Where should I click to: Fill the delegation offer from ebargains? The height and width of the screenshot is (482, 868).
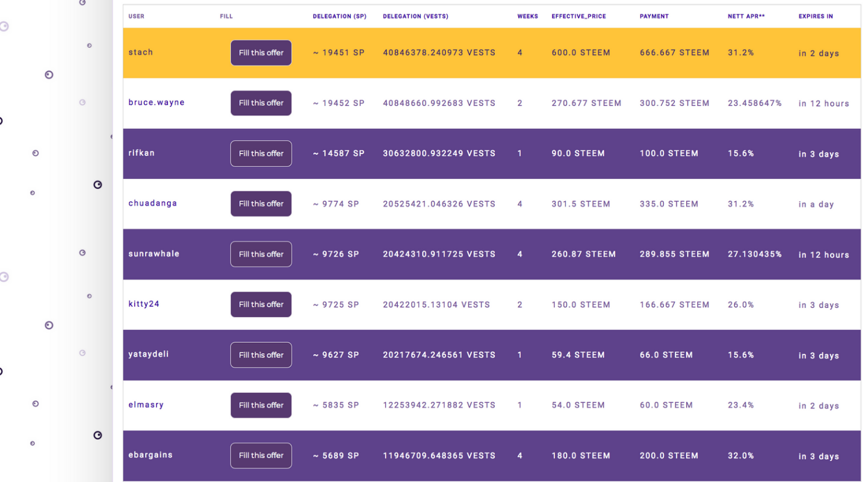click(261, 455)
